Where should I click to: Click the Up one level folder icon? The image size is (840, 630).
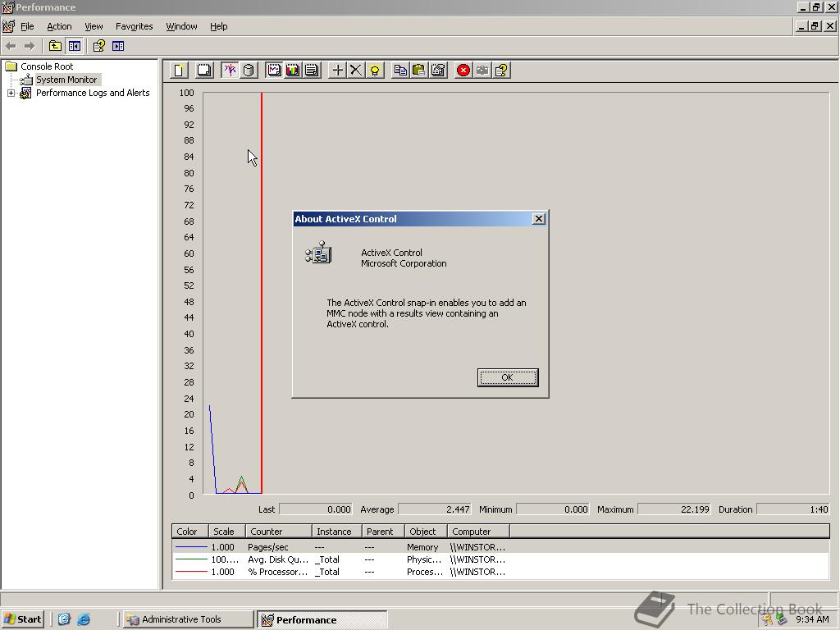pos(55,46)
